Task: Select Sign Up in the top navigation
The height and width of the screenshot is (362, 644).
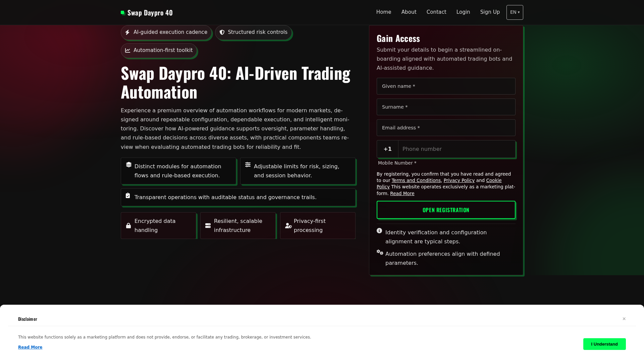Action: coord(490,12)
